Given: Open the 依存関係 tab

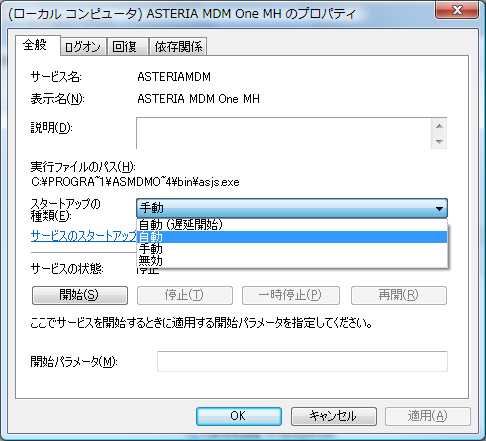Looking at the screenshot, I should pos(178,47).
